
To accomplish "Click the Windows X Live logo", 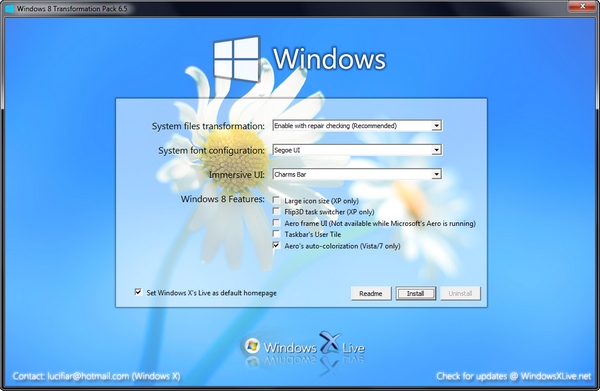I will click(304, 347).
